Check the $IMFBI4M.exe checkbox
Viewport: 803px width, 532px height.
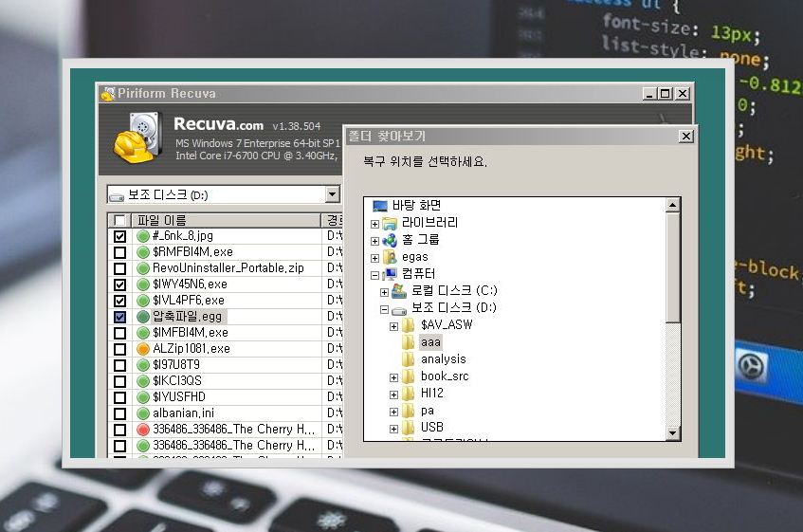pos(119,333)
